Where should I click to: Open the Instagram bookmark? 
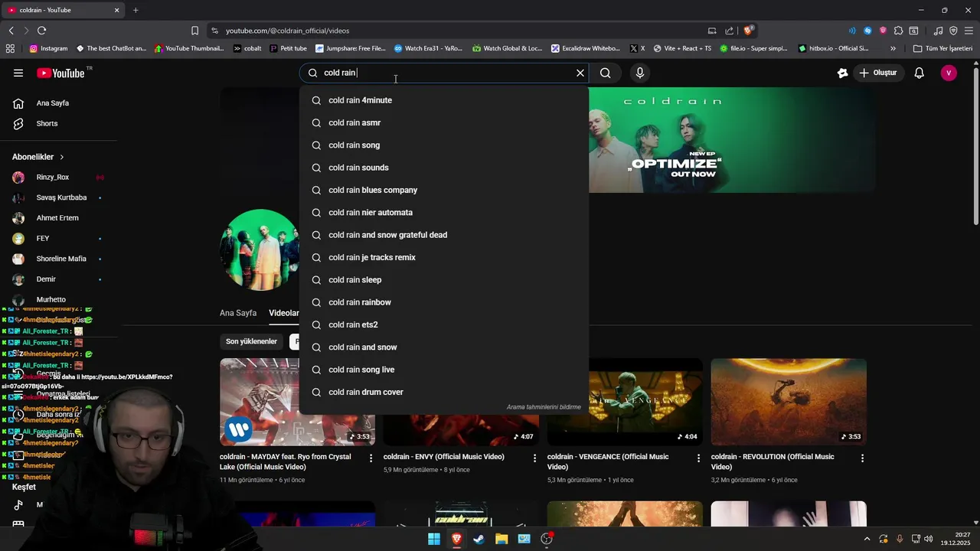(48, 48)
